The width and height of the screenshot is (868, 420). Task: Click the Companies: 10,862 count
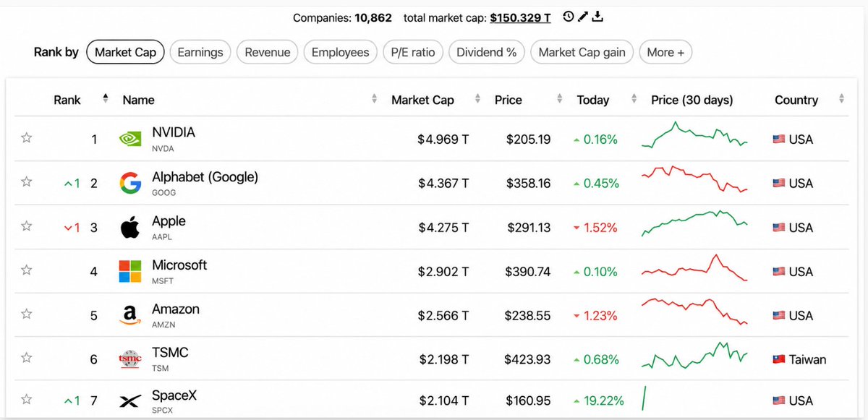[342, 17]
